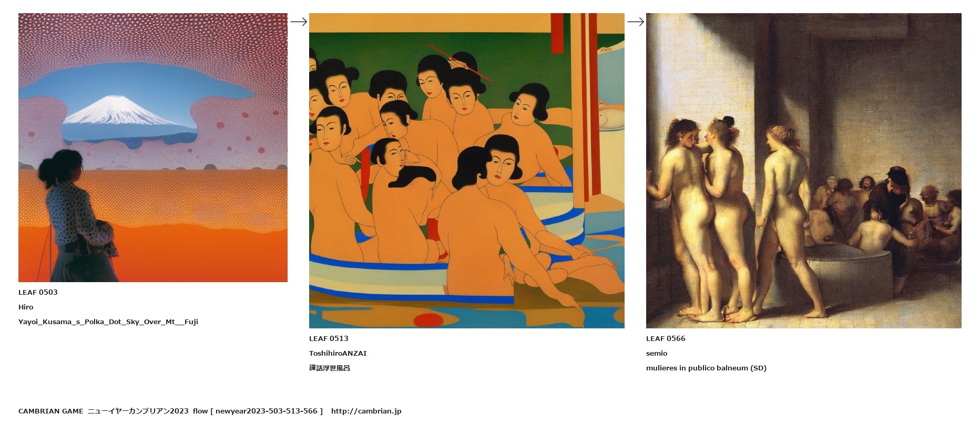980x424 pixels.
Task: Click the second arrow before bathhouse painting
Action: 636,22
